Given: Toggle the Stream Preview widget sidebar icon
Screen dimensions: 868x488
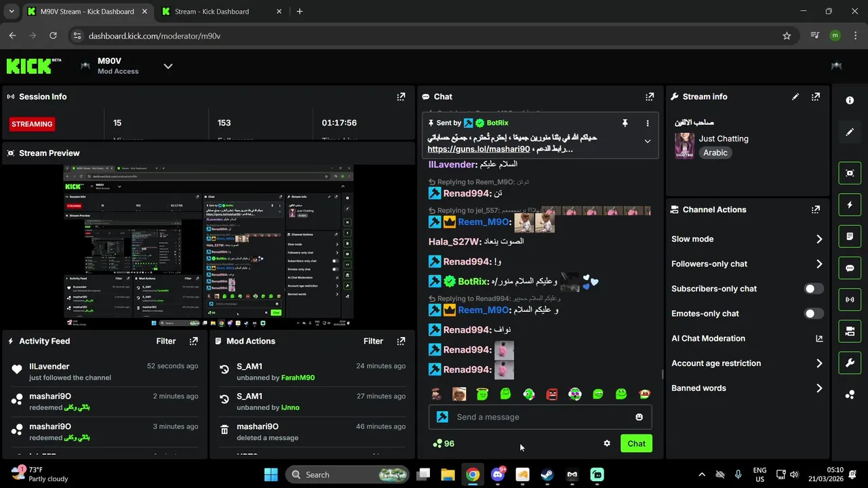Looking at the screenshot, I should coord(850,173).
